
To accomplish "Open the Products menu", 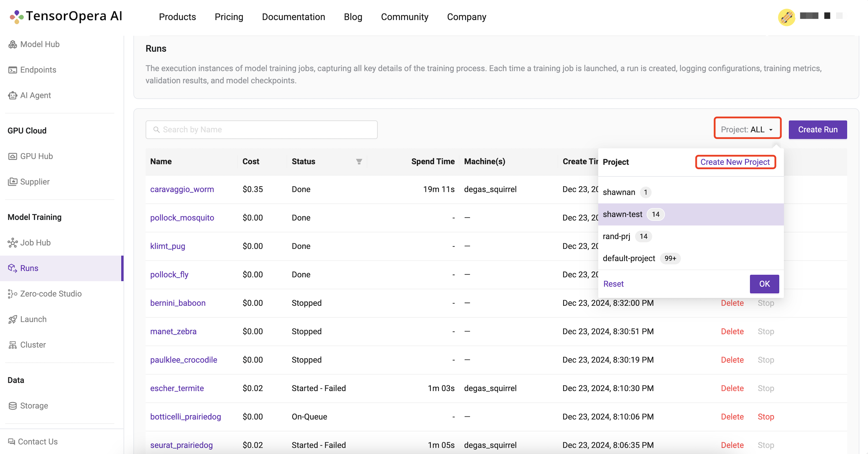I will [177, 17].
